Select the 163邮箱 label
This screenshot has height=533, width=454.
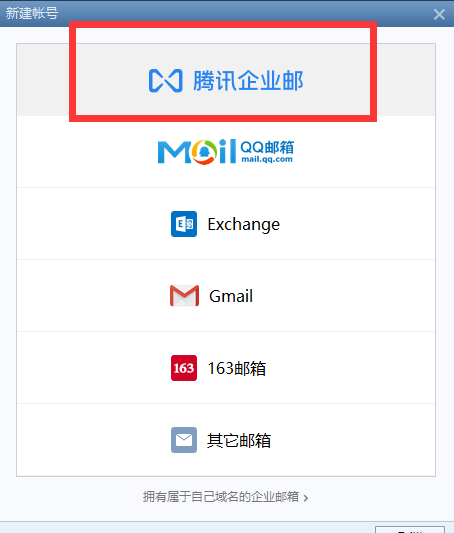pyautogui.click(x=237, y=368)
